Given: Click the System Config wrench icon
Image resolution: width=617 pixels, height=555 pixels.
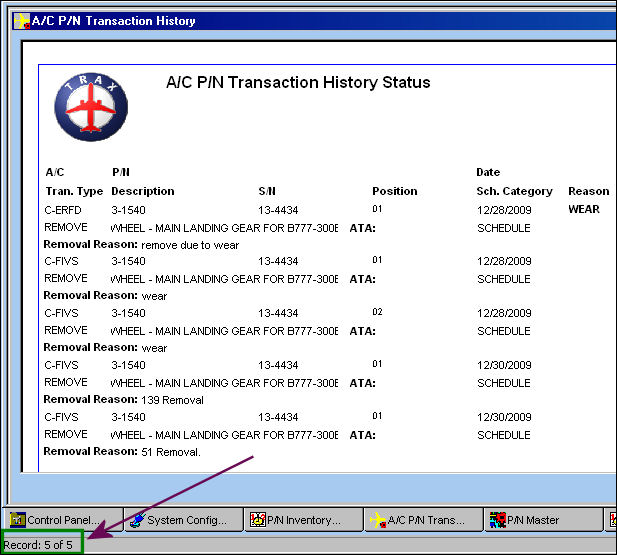Looking at the screenshot, I should click(x=138, y=520).
